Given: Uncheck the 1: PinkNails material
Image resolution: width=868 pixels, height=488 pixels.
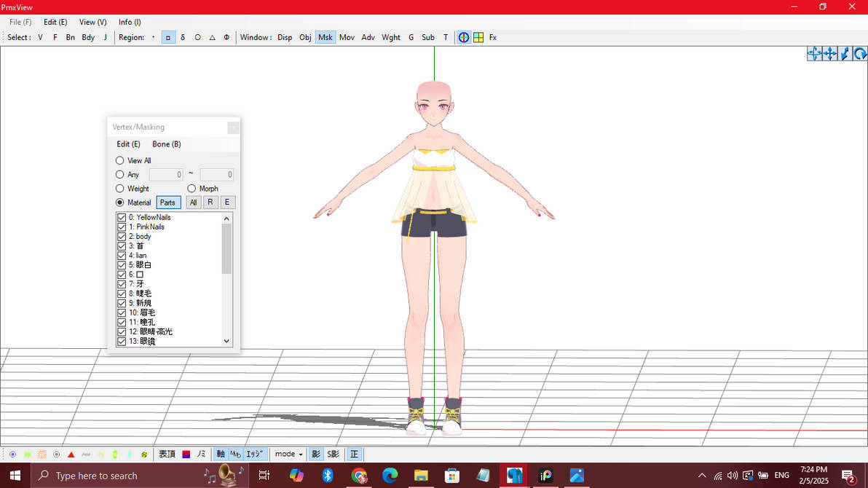Looking at the screenshot, I should (122, 227).
